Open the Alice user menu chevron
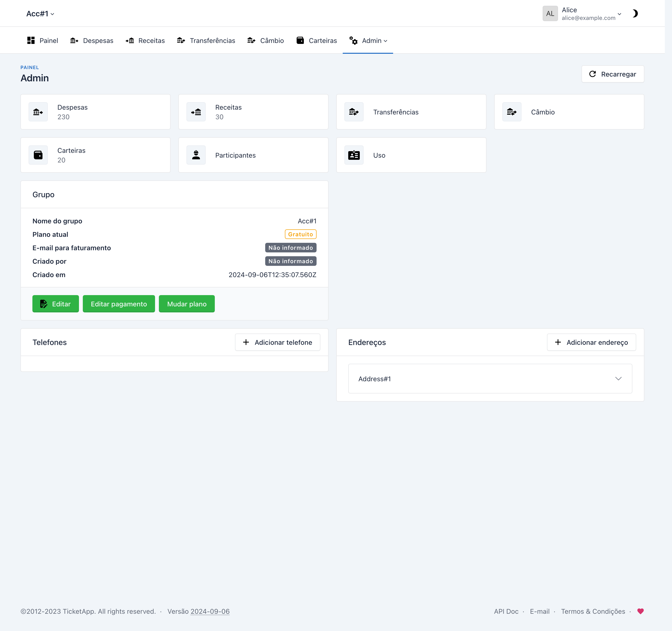Screen dimensions: 672x631 [x=619, y=14]
